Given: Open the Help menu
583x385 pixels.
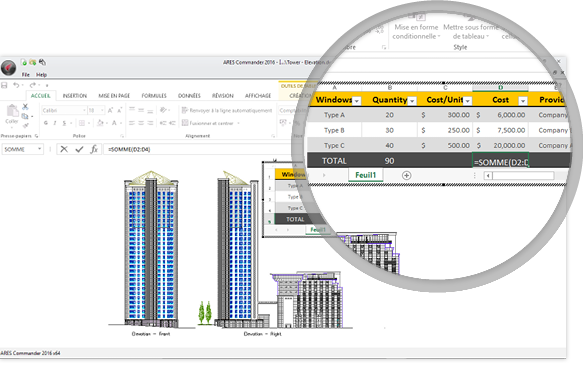Looking at the screenshot, I should tap(41, 75).
